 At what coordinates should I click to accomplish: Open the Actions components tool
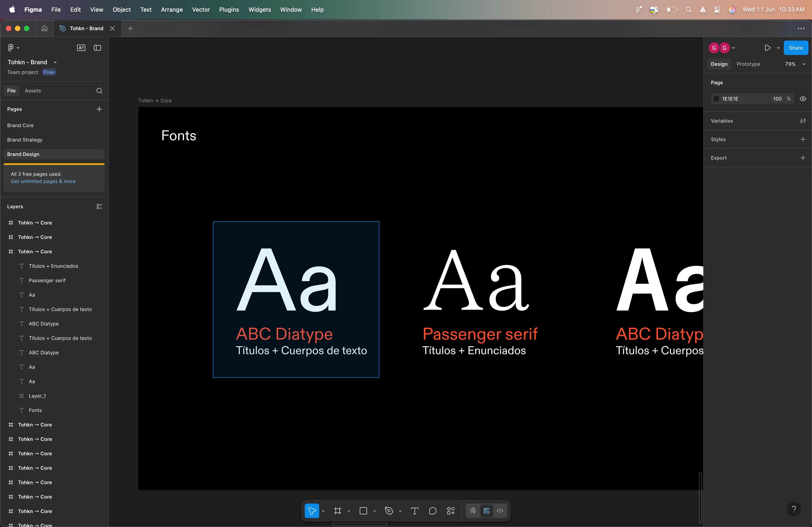click(451, 511)
